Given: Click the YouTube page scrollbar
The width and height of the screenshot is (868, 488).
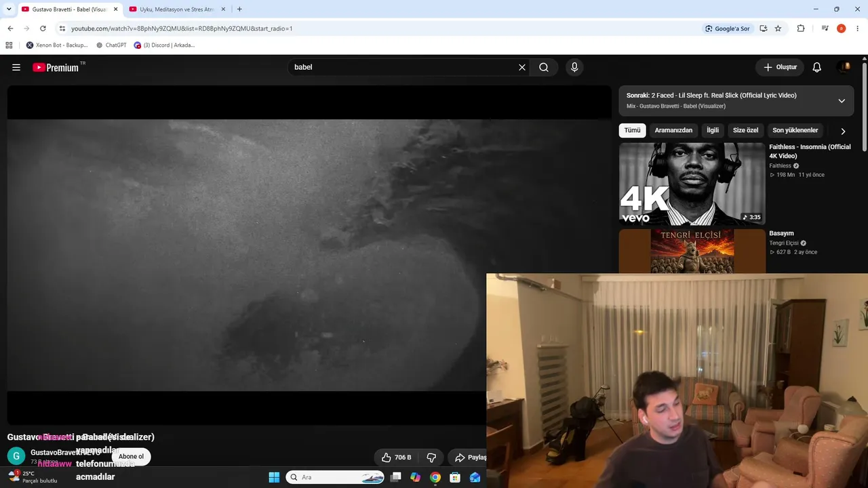Looking at the screenshot, I should click(x=865, y=108).
